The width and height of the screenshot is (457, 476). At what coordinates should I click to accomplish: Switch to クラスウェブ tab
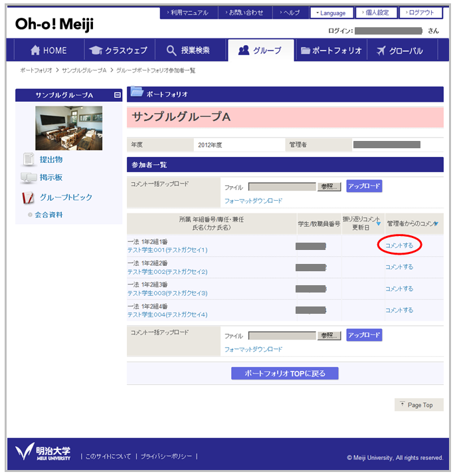[120, 50]
